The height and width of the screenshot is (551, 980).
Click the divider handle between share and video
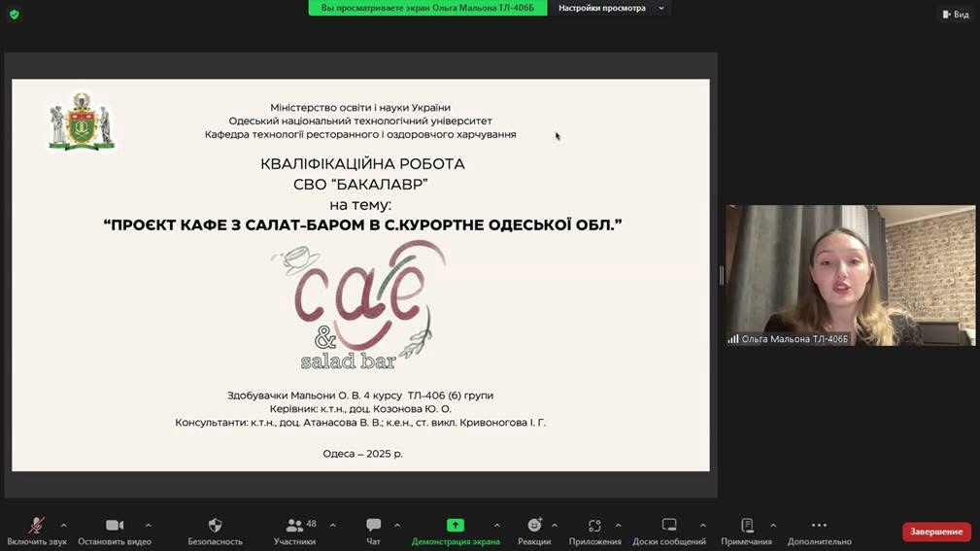pos(722,275)
